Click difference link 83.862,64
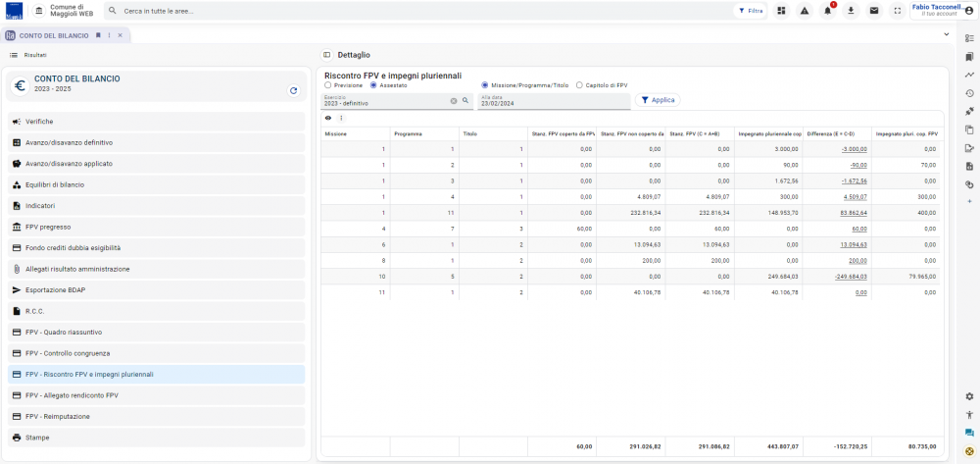 854,213
